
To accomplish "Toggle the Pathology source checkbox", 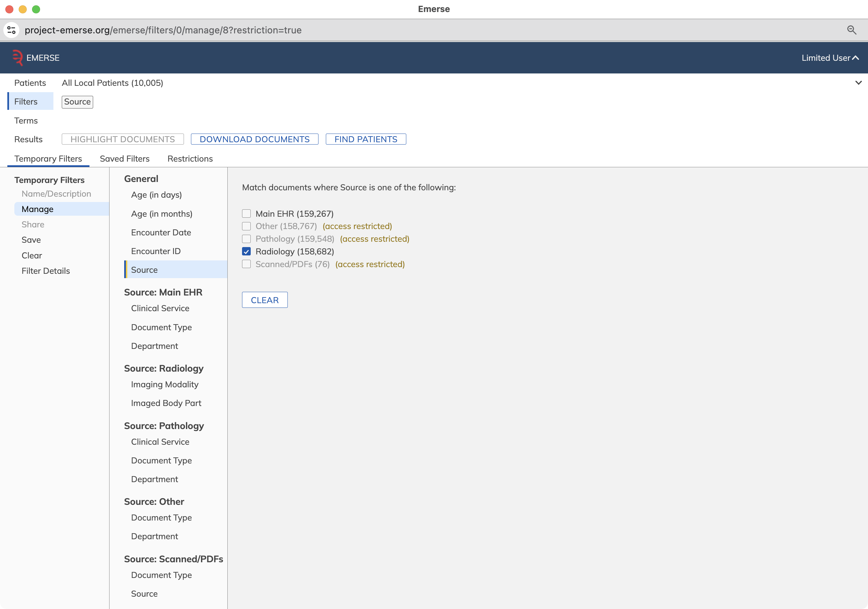I will coord(246,239).
